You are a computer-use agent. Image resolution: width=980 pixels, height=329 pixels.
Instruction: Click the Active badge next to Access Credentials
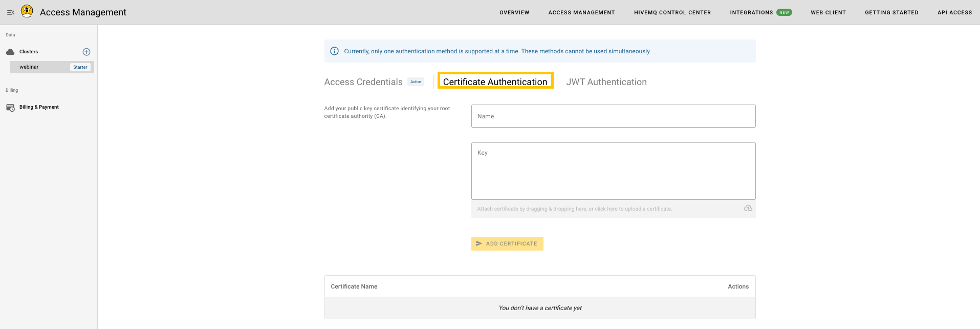[x=416, y=82]
